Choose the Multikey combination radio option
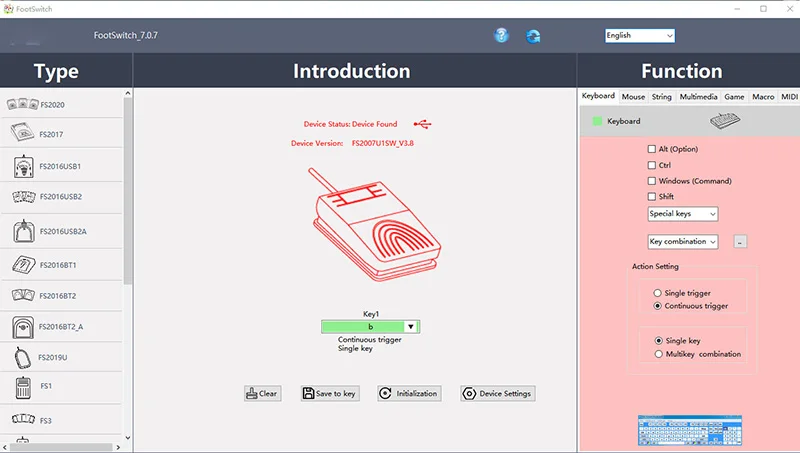 [x=657, y=354]
